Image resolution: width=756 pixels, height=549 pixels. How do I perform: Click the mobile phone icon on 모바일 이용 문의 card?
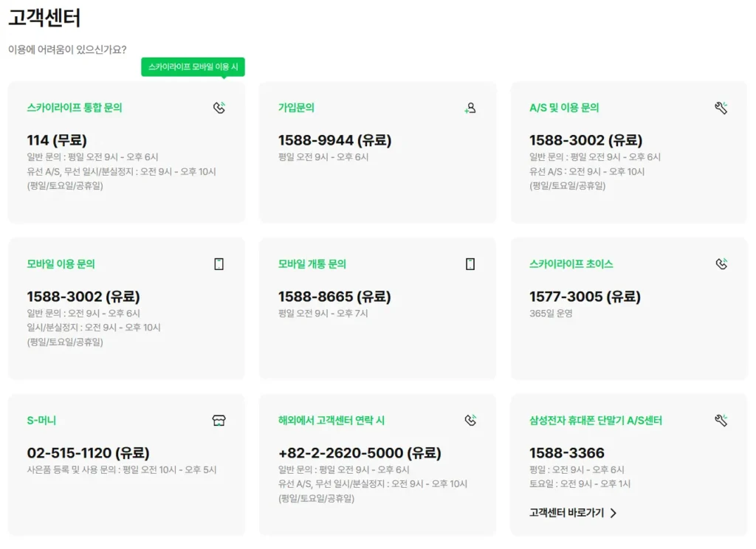pos(219,264)
